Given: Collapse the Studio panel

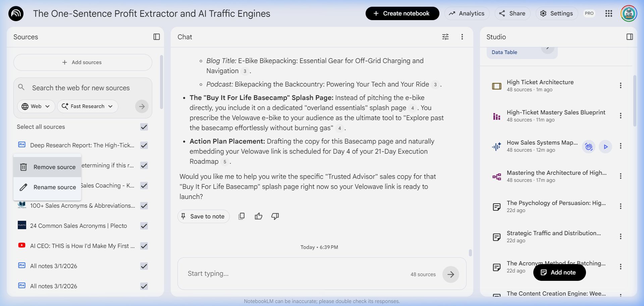Looking at the screenshot, I should [x=630, y=37].
